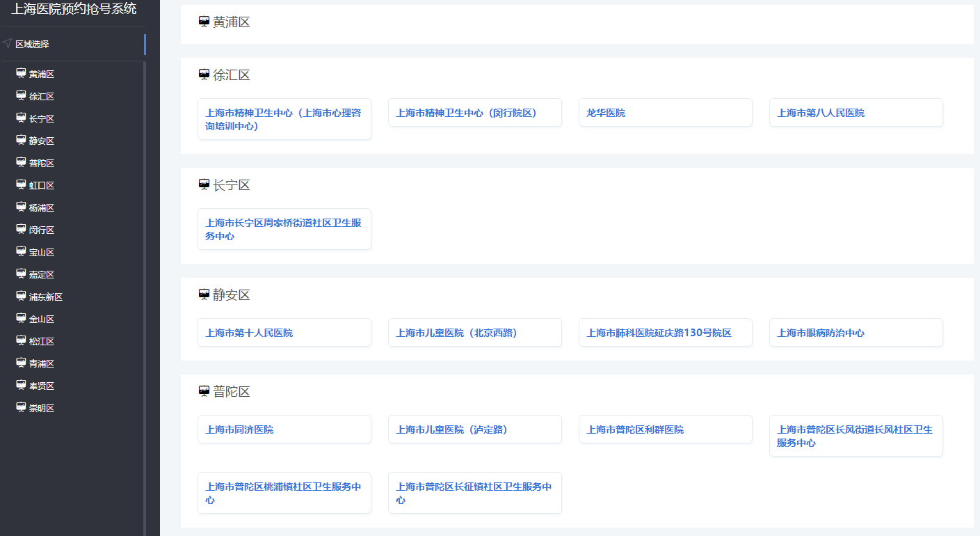Go to 闵行区 in the sidebar
The width and height of the screenshot is (980, 536).
[x=42, y=230]
